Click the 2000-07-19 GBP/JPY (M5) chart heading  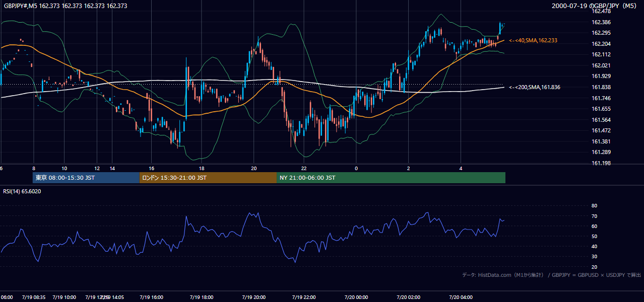(x=595, y=6)
